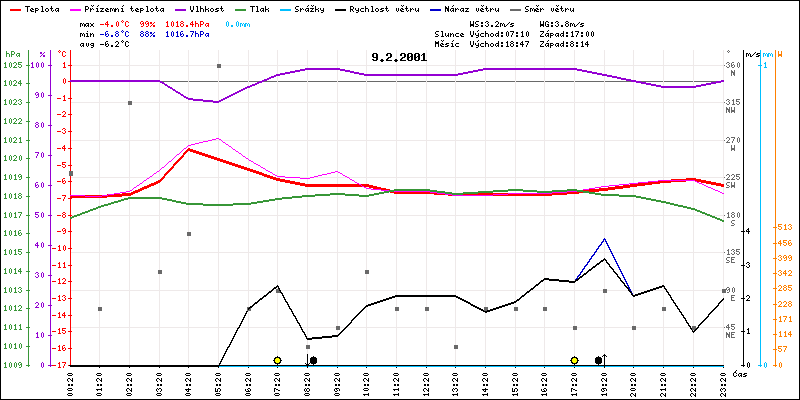Click the red Teplota legend line marker
The image size is (800, 400).
coord(13,7)
